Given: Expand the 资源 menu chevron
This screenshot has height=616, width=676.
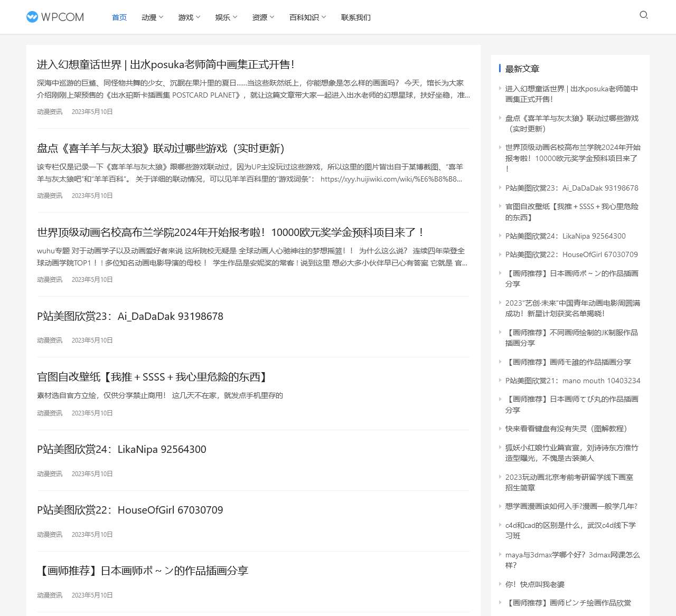Looking at the screenshot, I should click(273, 17).
